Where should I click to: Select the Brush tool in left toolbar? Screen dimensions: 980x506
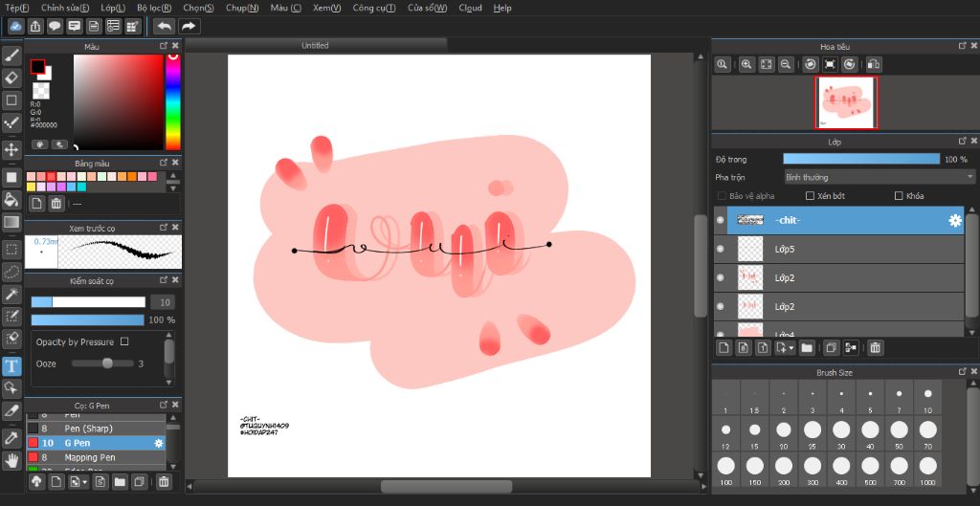(x=11, y=55)
